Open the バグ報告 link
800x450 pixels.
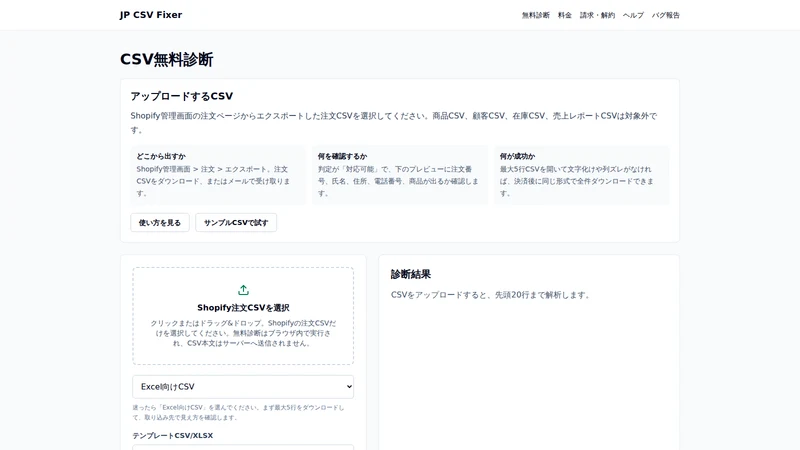pyautogui.click(x=665, y=15)
